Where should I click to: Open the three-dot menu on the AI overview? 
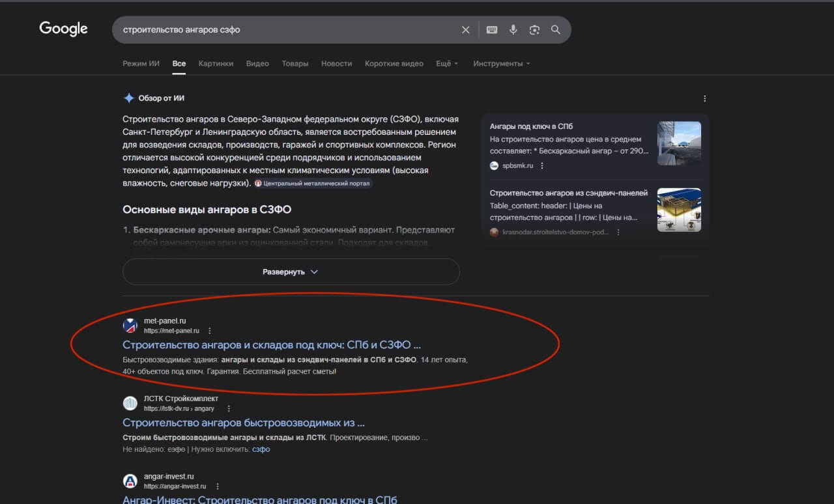[x=704, y=98]
